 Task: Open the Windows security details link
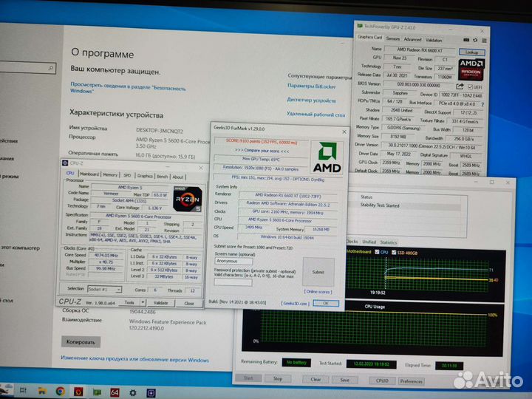point(128,87)
